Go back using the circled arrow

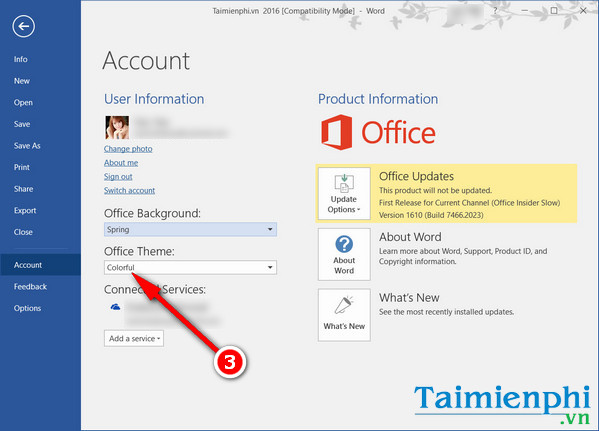point(24,26)
